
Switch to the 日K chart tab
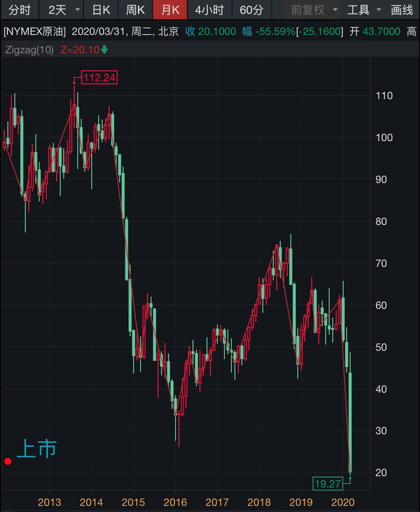pos(101,10)
